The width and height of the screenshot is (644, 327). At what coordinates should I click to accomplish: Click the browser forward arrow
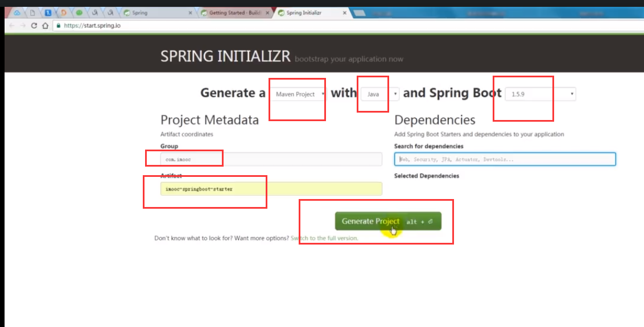pyautogui.click(x=23, y=26)
